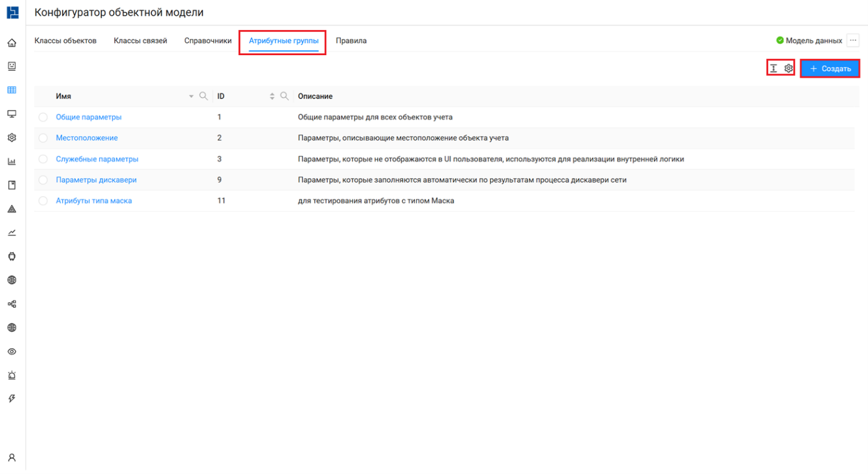
Task: Click the search icon in the ID column
Action: [x=284, y=97]
